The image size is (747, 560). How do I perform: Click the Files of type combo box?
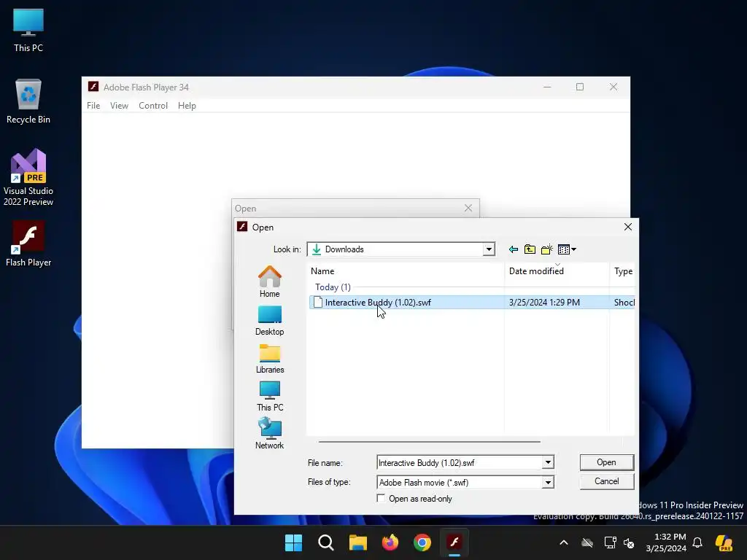click(465, 483)
